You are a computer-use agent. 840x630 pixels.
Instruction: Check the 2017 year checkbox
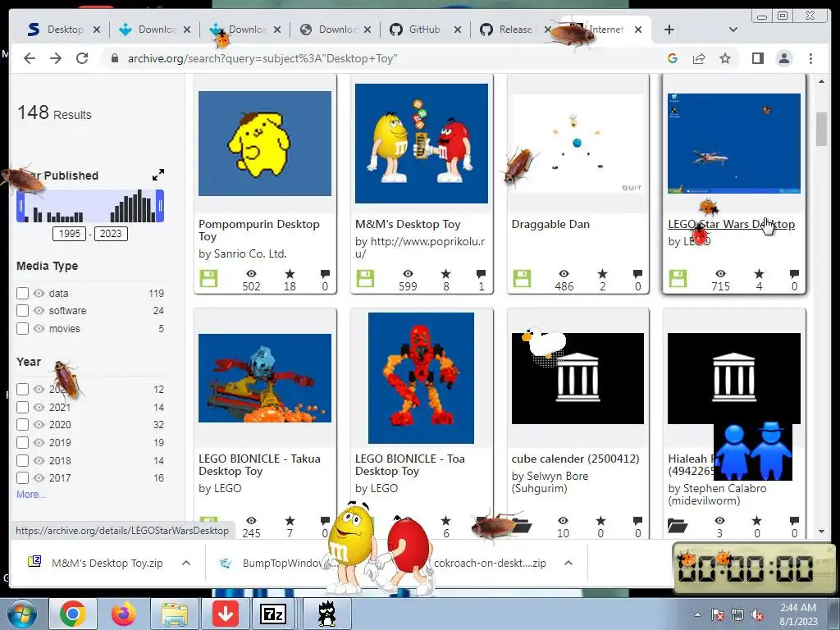point(22,478)
